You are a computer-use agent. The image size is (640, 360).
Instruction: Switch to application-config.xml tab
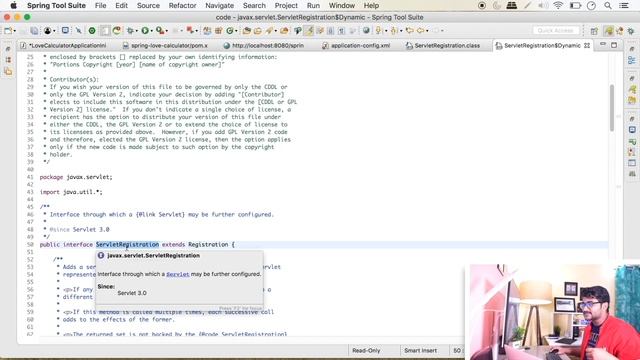click(x=356, y=45)
